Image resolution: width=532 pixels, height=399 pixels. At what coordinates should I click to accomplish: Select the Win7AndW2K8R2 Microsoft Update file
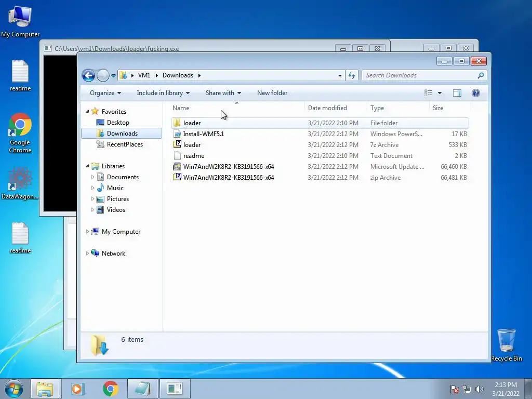pyautogui.click(x=320, y=167)
